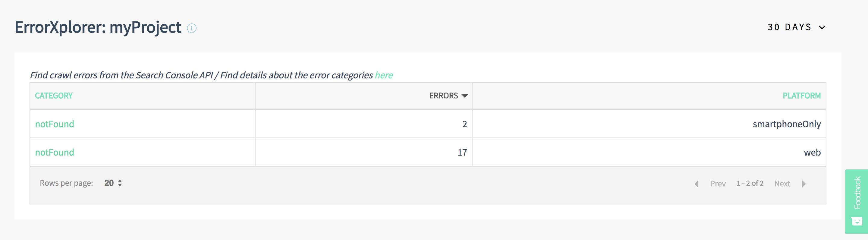Click the next page right arrow icon
Image resolution: width=868 pixels, height=240 pixels.
tap(804, 184)
